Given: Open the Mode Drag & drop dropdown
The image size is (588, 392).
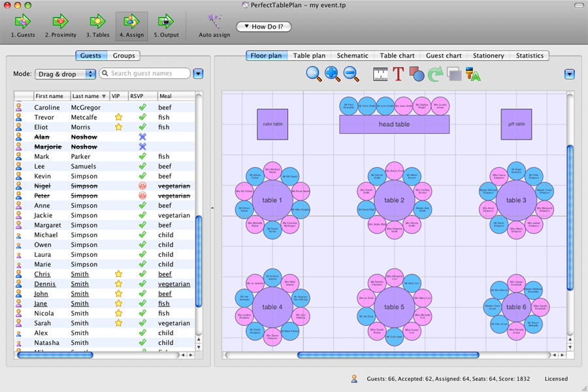Looking at the screenshot, I should (65, 74).
